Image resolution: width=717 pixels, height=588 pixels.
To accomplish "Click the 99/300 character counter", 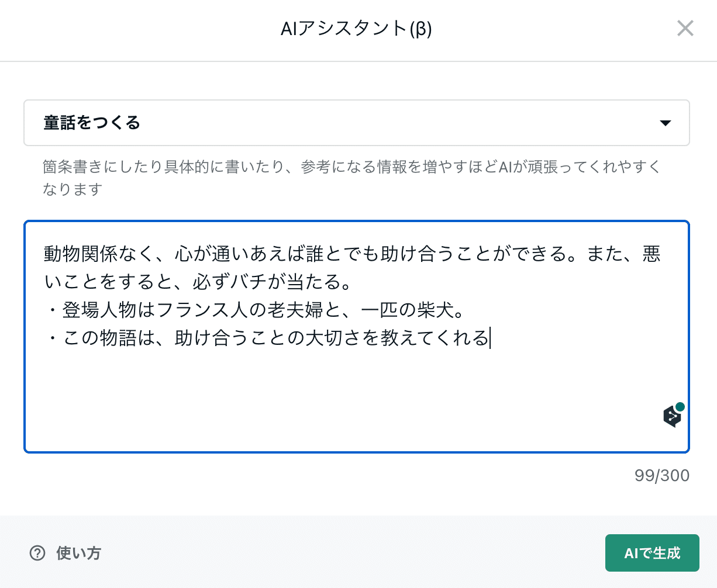I will 661,476.
